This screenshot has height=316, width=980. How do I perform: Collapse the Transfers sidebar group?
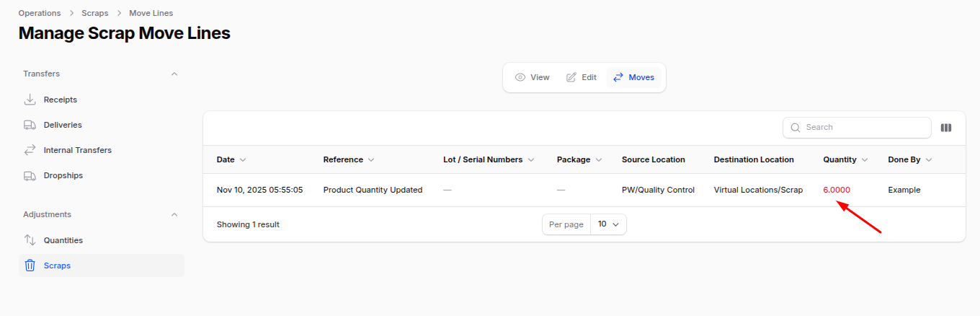pyautogui.click(x=174, y=74)
